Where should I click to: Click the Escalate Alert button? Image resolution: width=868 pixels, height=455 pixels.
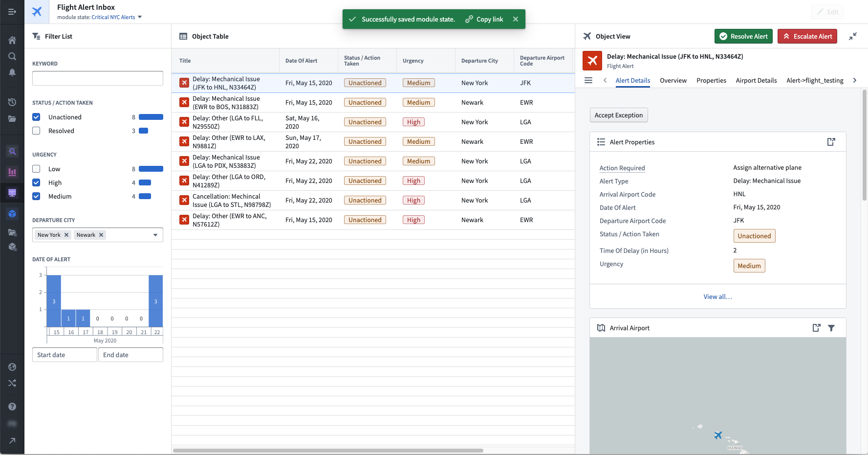pos(807,36)
